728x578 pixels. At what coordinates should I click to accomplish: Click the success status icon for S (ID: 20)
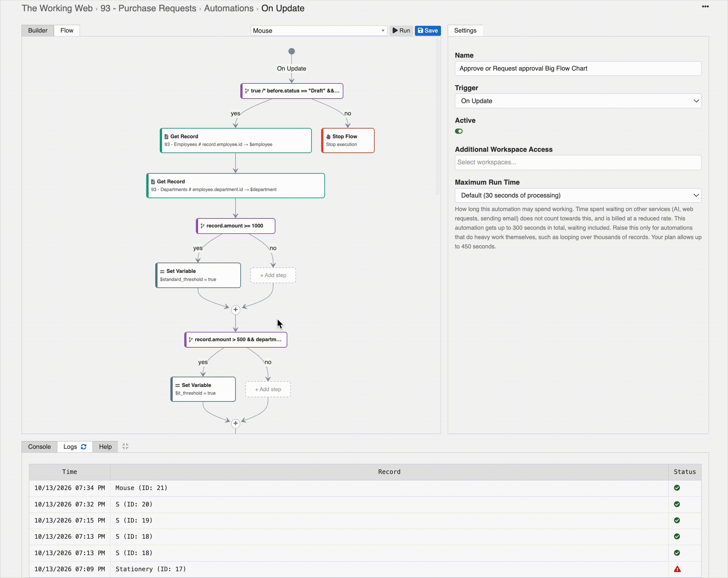point(677,504)
